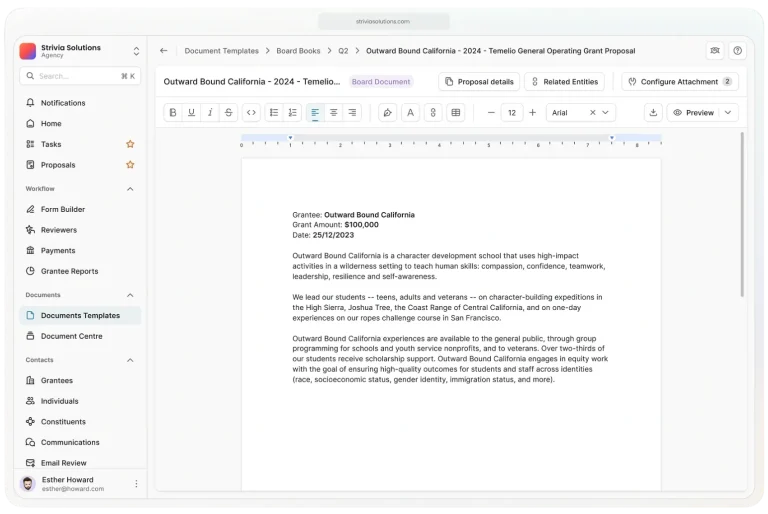The image size is (768, 514).
Task: Toggle bold formatting in the toolbar
Action: pos(173,113)
